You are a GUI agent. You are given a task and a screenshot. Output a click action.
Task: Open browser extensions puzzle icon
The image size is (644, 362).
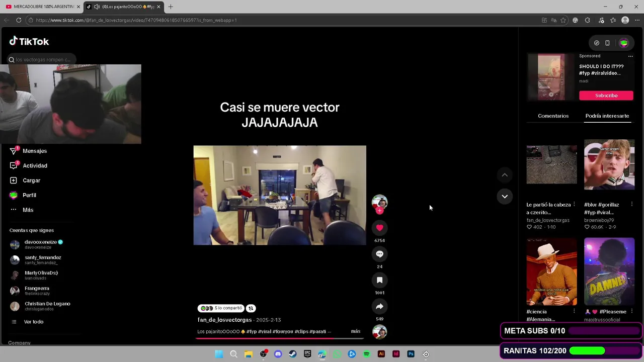pos(588,20)
